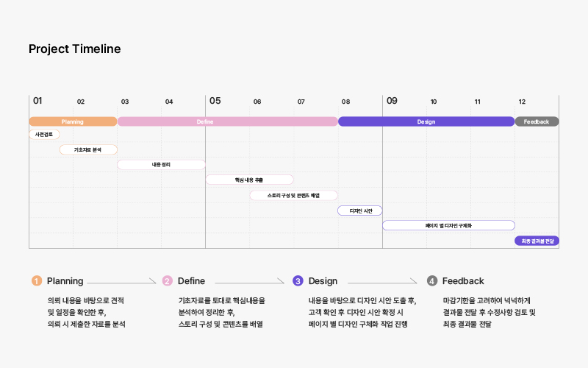Click week label 11
This screenshot has height=368, width=588.
[477, 102]
